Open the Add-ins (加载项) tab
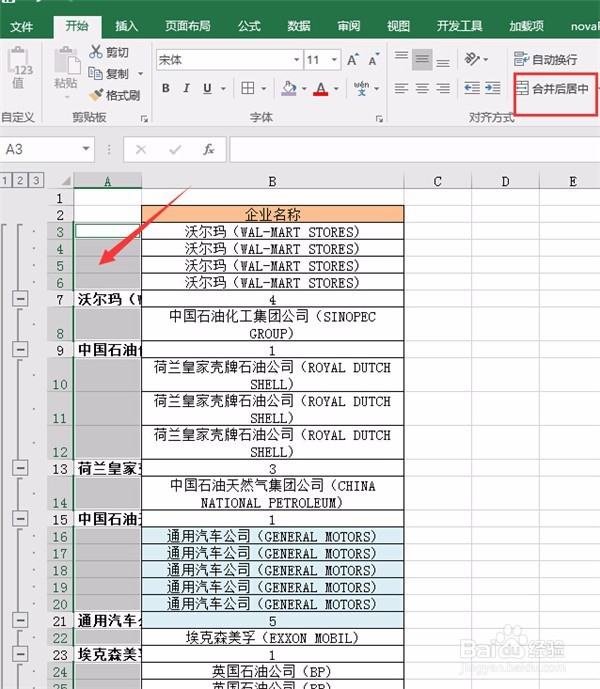The height and width of the screenshot is (689, 600). [526, 26]
